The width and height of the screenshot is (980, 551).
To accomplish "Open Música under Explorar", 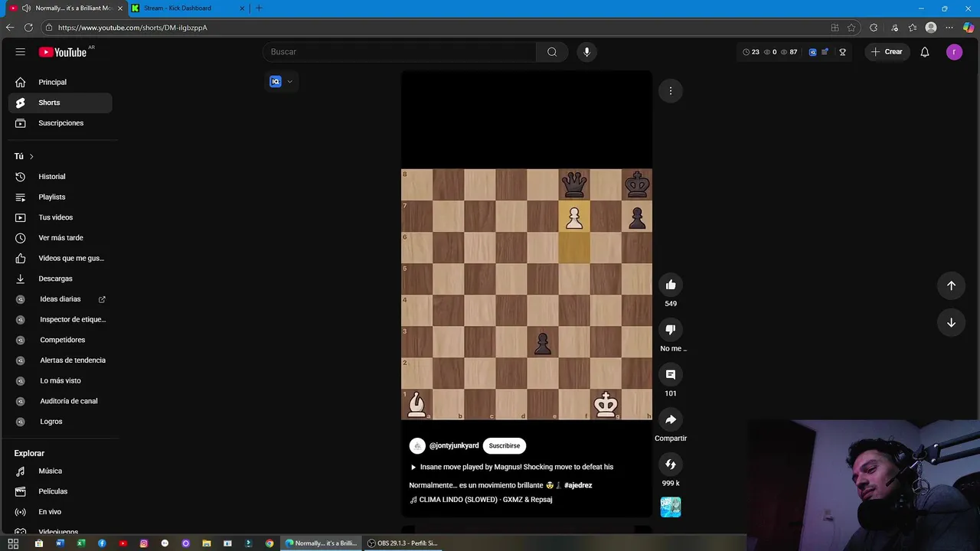I will [x=60, y=471].
